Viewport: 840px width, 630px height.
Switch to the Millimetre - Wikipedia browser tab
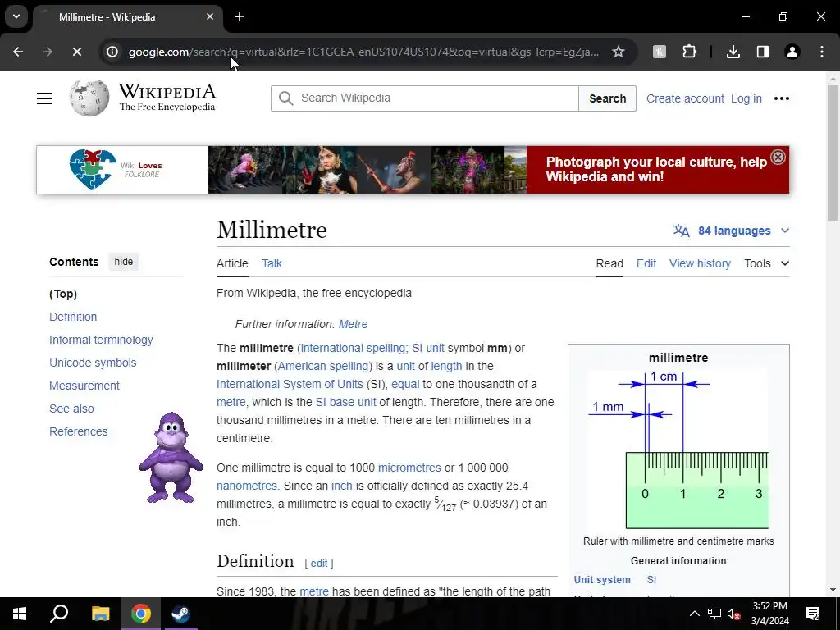click(x=127, y=17)
